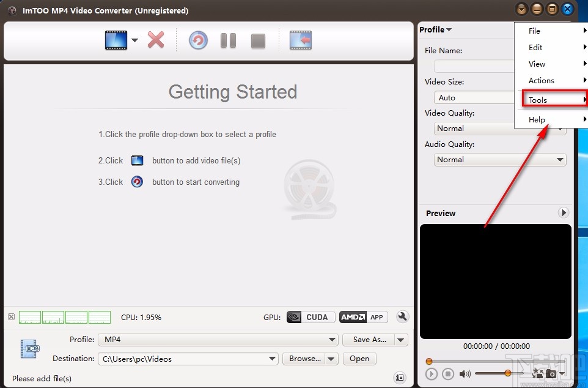
Task: Open the wrench settings icon near GPU options
Action: click(402, 317)
